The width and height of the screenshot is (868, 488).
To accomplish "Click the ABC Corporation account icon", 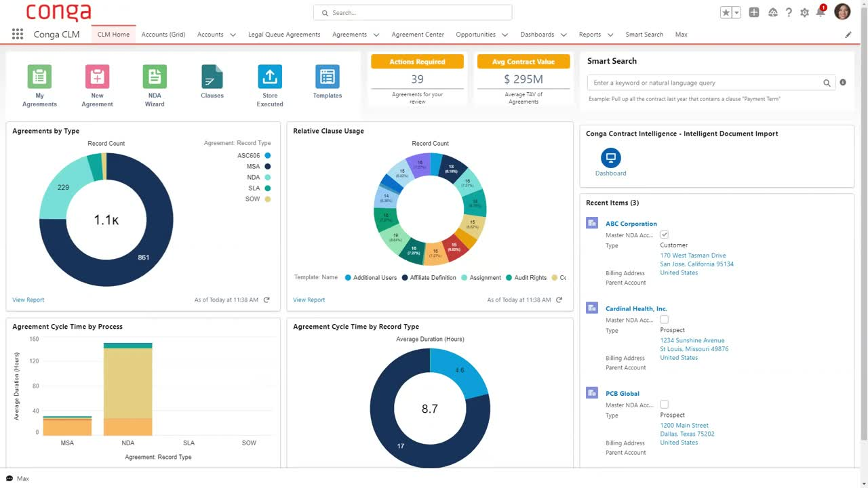I will coord(592,223).
